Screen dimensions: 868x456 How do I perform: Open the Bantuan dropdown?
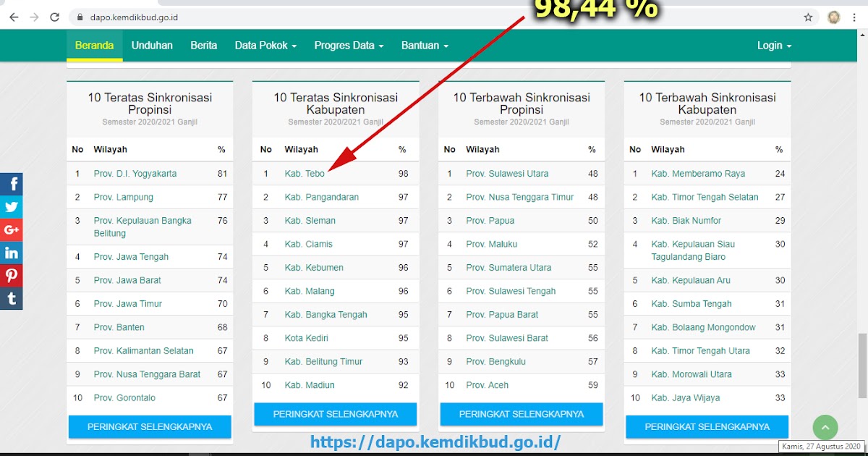pos(424,45)
